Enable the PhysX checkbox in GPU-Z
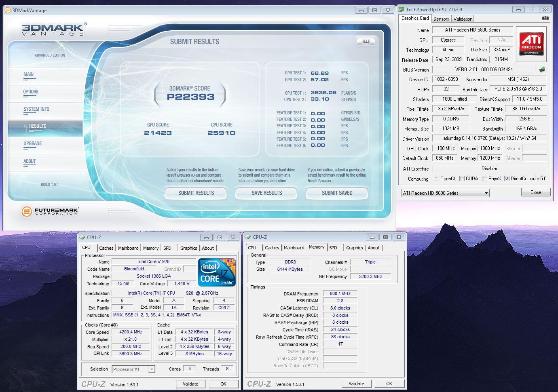558x392 pixels. pyautogui.click(x=484, y=179)
